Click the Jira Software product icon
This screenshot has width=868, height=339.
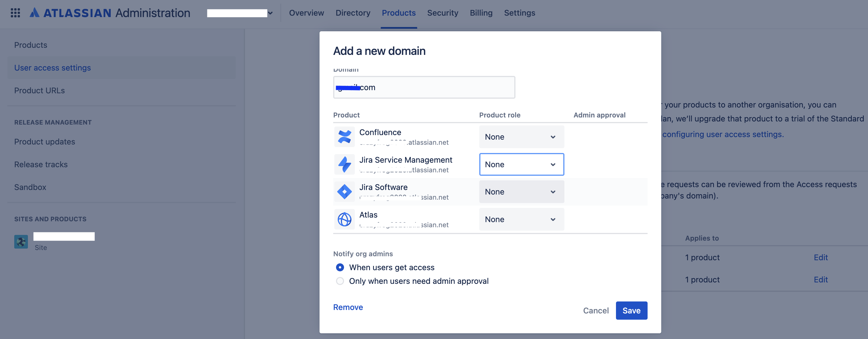tap(344, 192)
